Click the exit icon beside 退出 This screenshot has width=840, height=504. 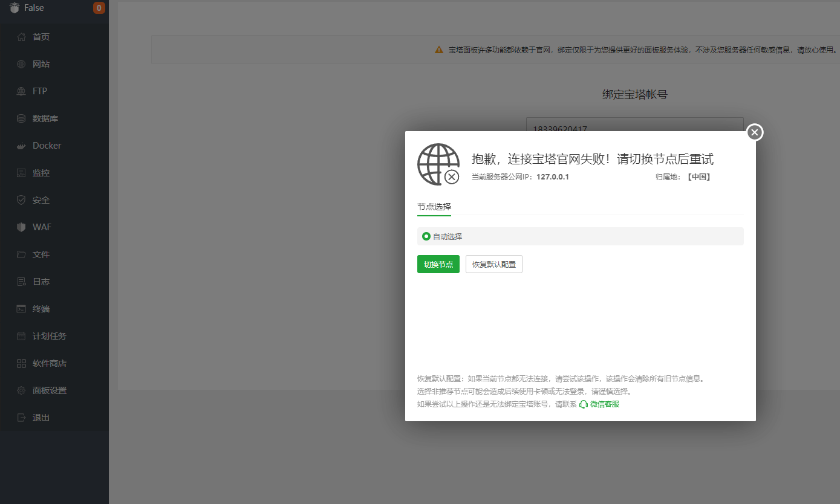(21, 418)
